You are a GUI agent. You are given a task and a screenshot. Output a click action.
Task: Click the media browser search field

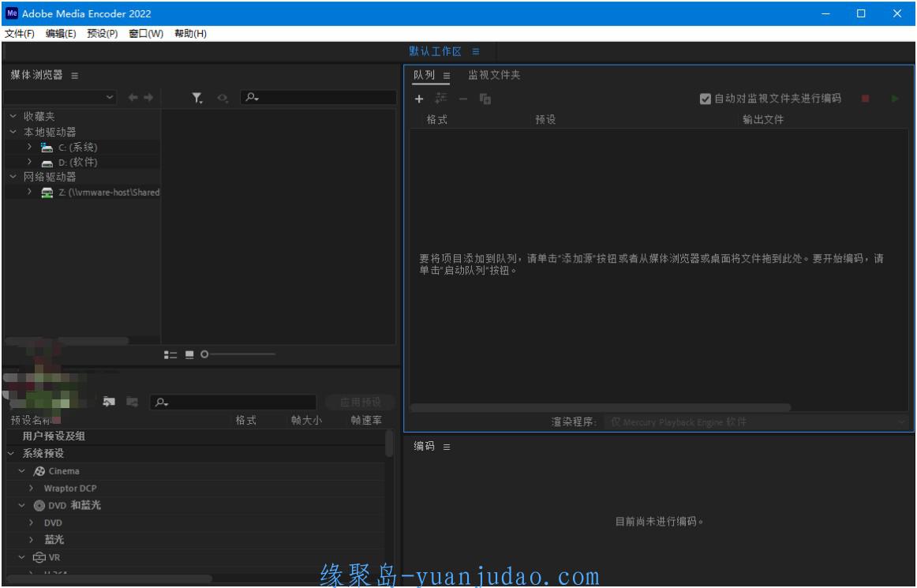[319, 97]
